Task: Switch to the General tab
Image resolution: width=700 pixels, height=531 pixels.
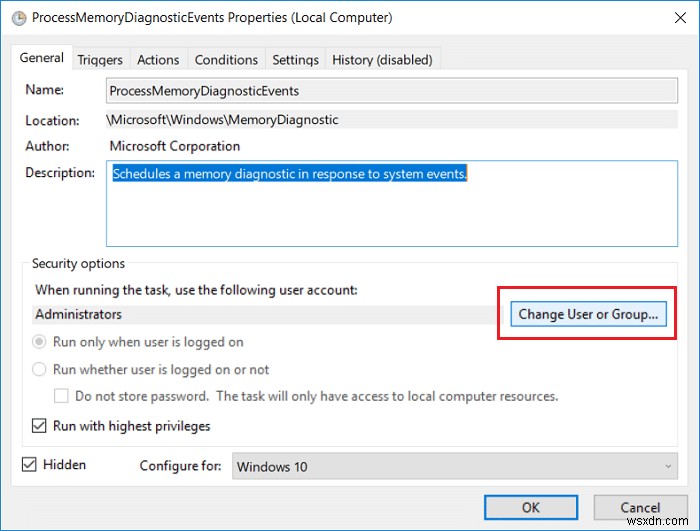Action: [42, 58]
